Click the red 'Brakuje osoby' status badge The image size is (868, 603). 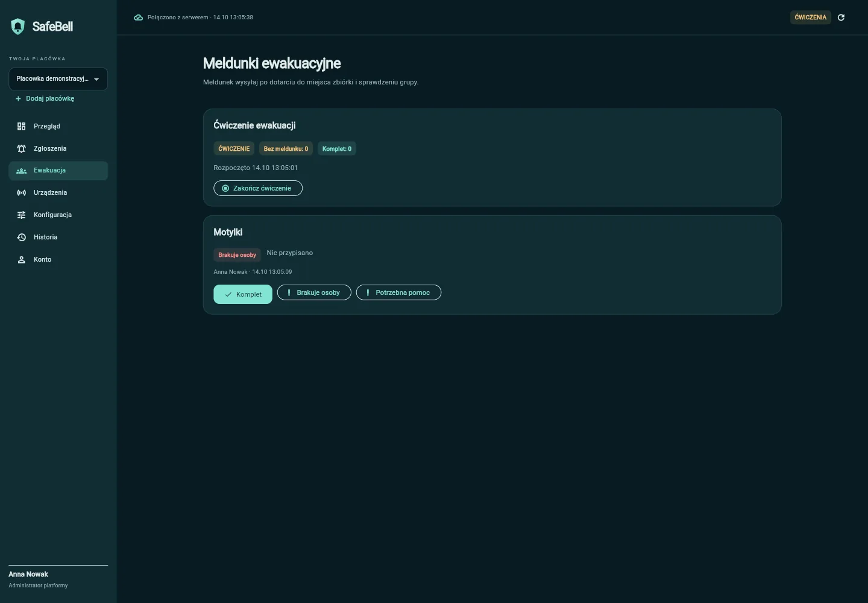237,254
